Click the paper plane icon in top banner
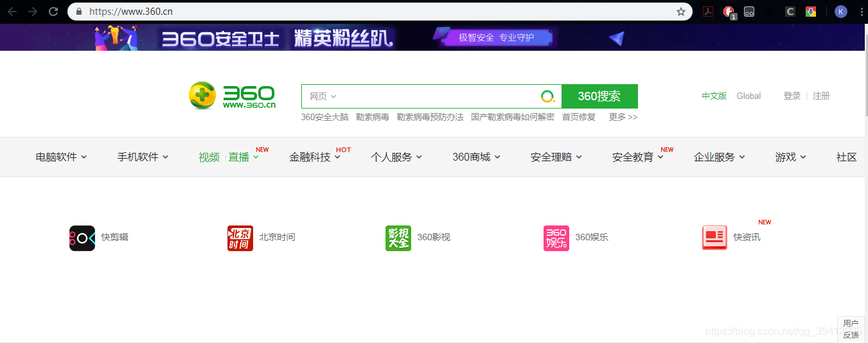Viewport: 868px width, 343px height. pos(617,39)
